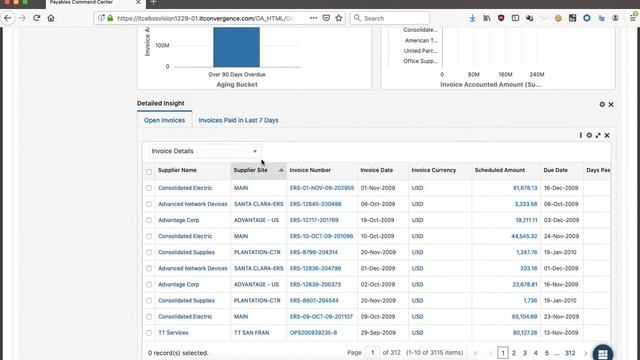Click the browser address bar URL
The width and height of the screenshot is (640, 360).
click(x=205, y=18)
